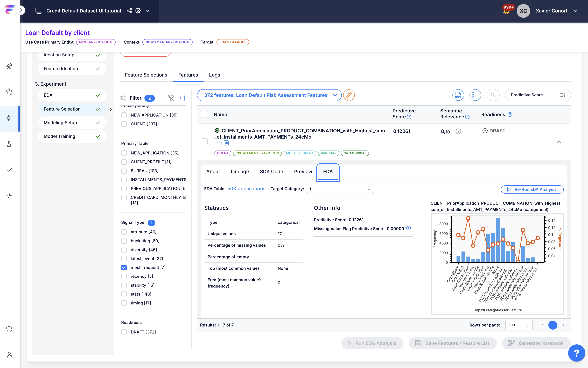Check the BUREAU primary table filter
The width and height of the screenshot is (588, 368).
coord(124,171)
